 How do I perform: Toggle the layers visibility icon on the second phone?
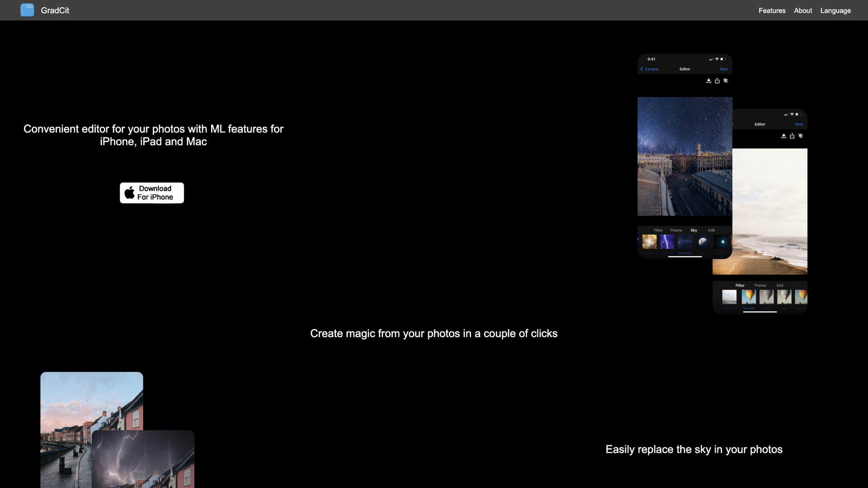(x=801, y=136)
